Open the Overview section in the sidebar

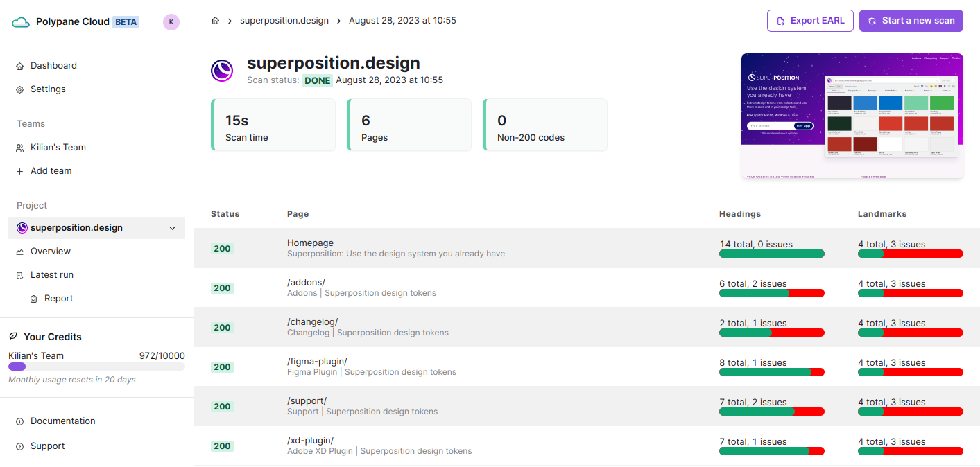pyautogui.click(x=50, y=251)
